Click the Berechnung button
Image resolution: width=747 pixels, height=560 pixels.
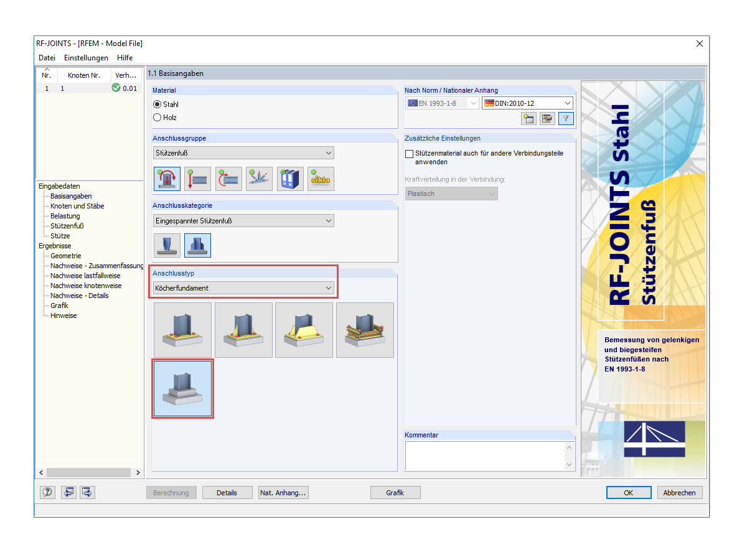point(171,493)
